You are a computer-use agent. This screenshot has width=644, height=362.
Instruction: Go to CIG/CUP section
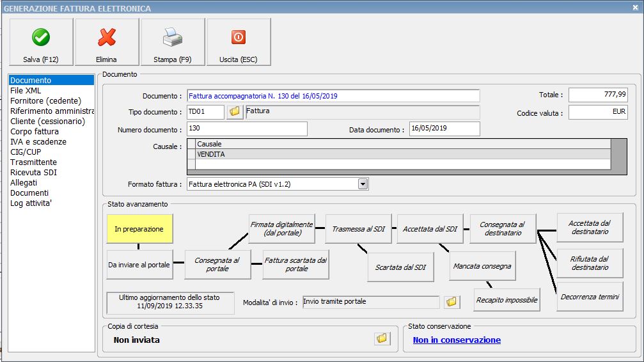coord(51,152)
